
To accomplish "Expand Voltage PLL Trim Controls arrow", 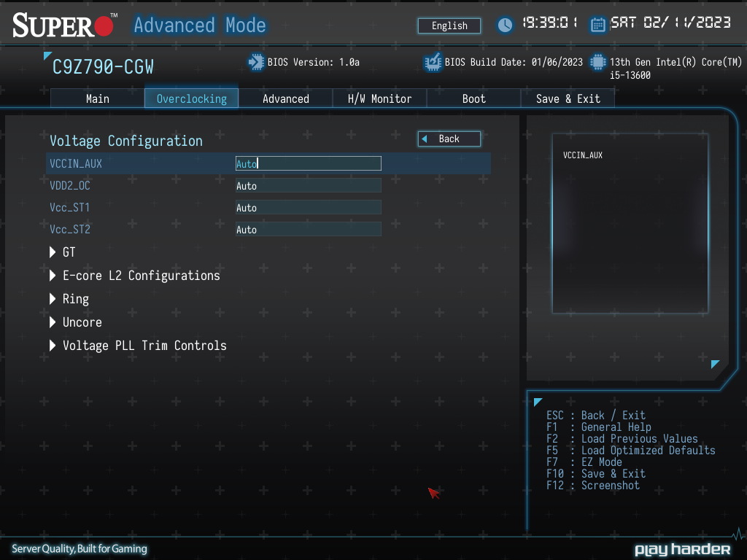I will (x=53, y=345).
